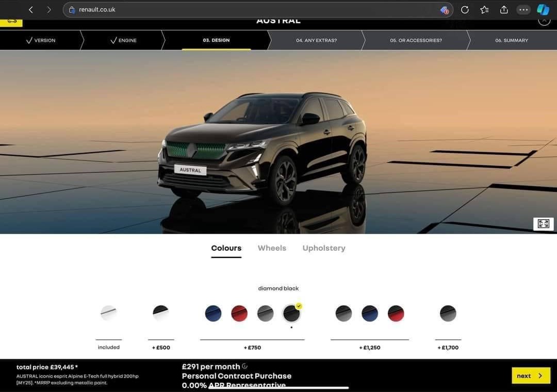Open the browser three-dot menu
This screenshot has width=557, height=392.
(x=523, y=10)
